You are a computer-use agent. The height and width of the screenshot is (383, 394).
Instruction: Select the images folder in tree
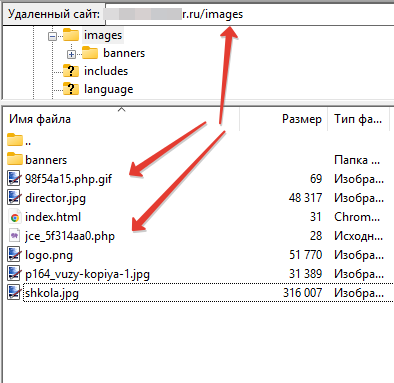[103, 35]
